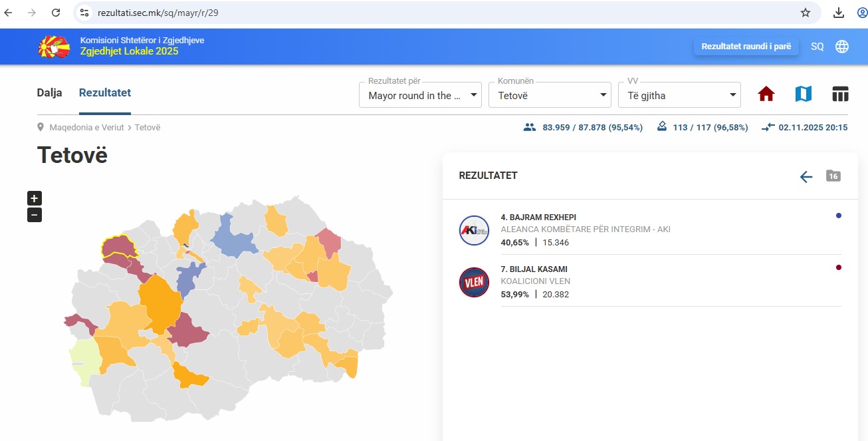Expand the Komunën dropdown showing Tetovë
868x441 pixels.
(550, 95)
